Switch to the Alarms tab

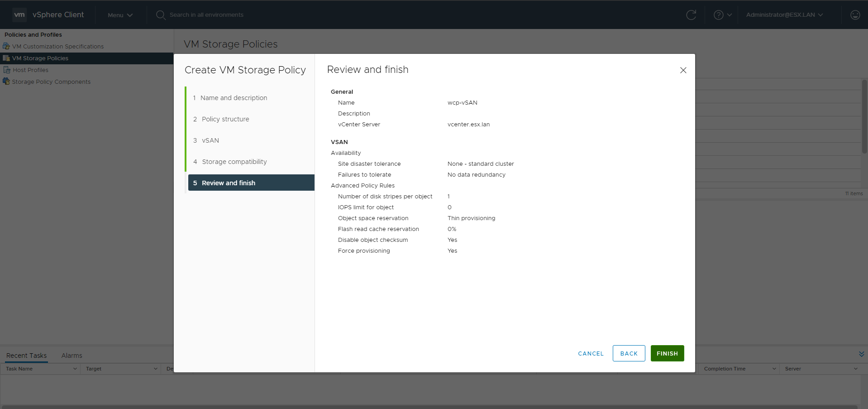[x=72, y=356]
